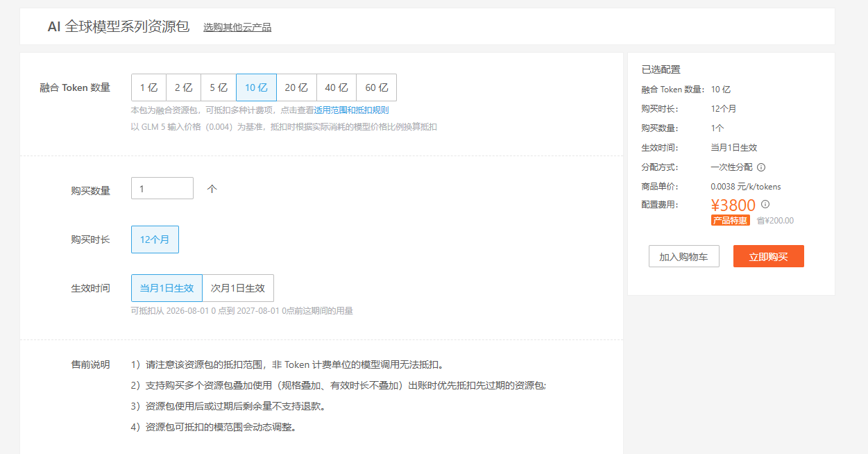This screenshot has width=868, height=454.
Task: Click the 产品特惠 badge
Action: [x=731, y=221]
